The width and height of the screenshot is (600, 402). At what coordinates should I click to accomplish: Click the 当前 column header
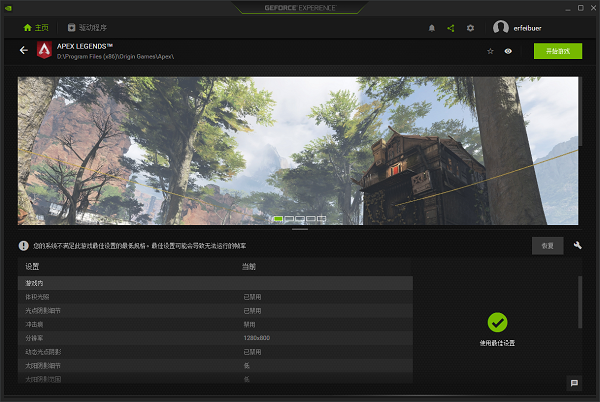[x=249, y=267]
